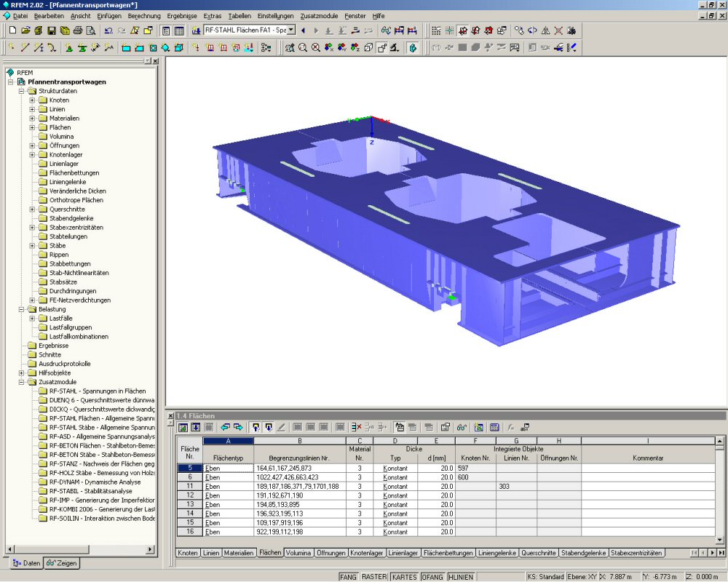The height and width of the screenshot is (582, 728).
Task: Open the Ergebnisse menu
Action: pos(182,16)
